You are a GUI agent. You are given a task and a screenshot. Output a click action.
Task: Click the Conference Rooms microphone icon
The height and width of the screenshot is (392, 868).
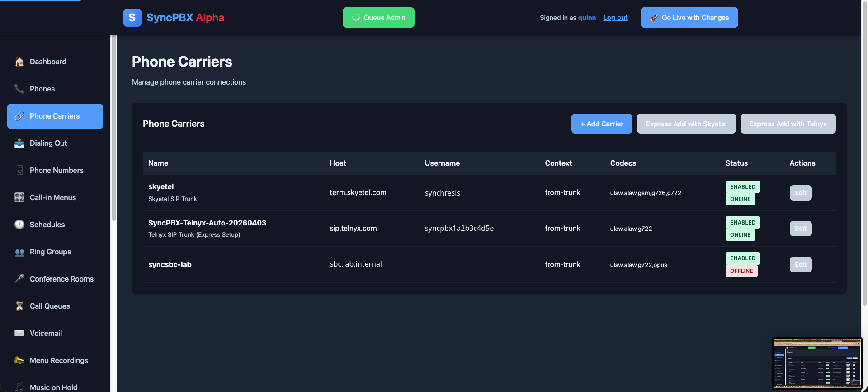[19, 279]
